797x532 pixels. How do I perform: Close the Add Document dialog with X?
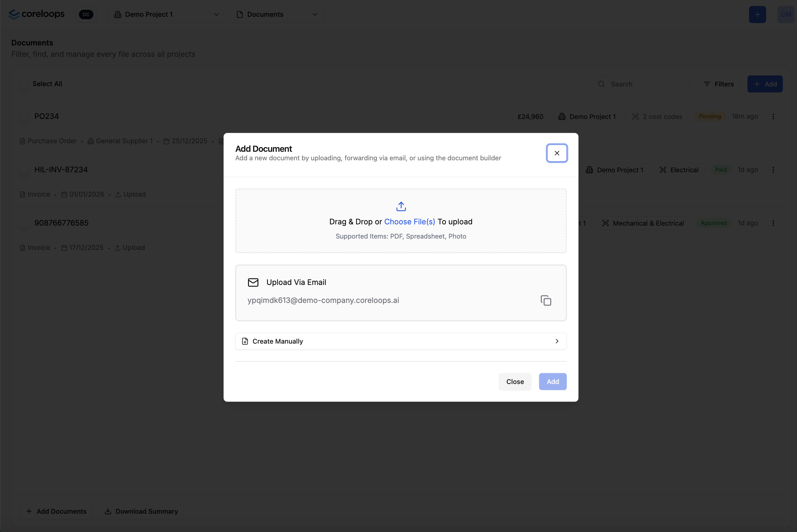point(557,153)
